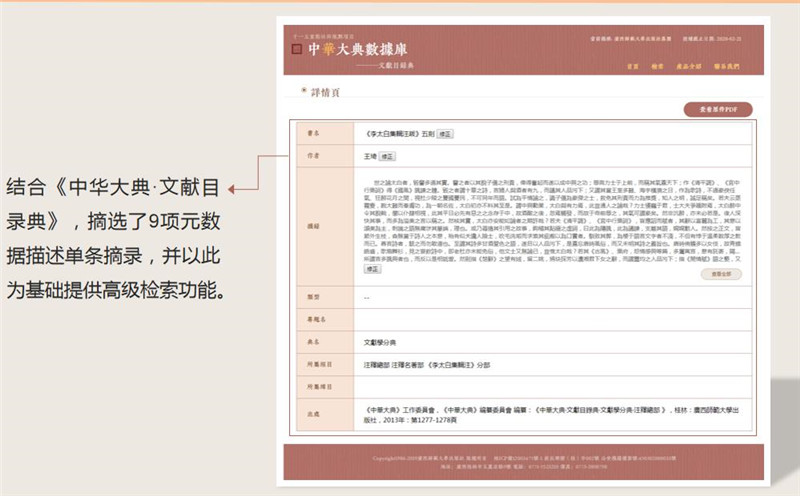Viewport: 800px width, 496px height.
Task: Select 联系我们 in the top navigation
Action: 727,66
